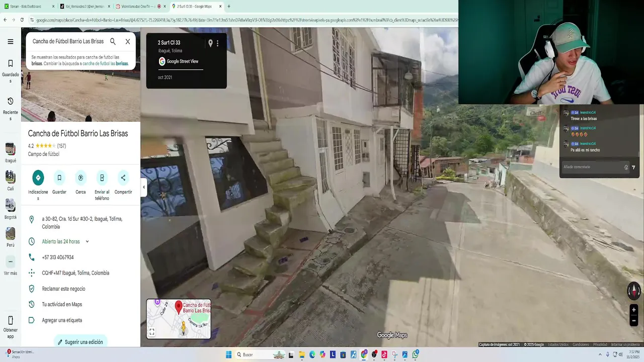Click the oct 2021 date label
Image resolution: width=644 pixels, height=362 pixels.
pos(165,77)
